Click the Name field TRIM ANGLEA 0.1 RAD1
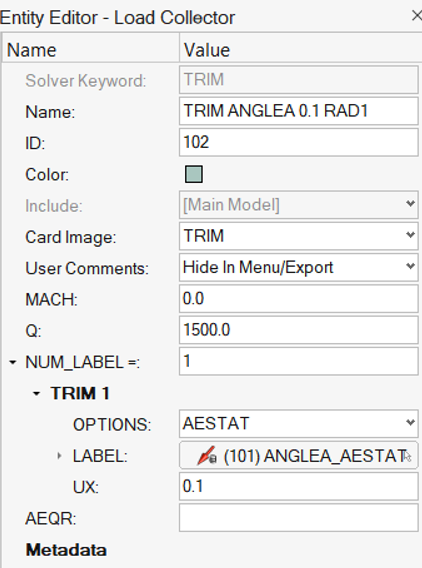The height and width of the screenshot is (568, 422). click(299, 111)
